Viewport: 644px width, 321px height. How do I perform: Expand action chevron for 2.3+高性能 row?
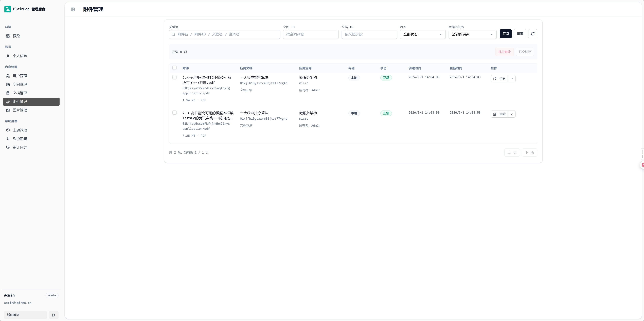pyautogui.click(x=512, y=114)
